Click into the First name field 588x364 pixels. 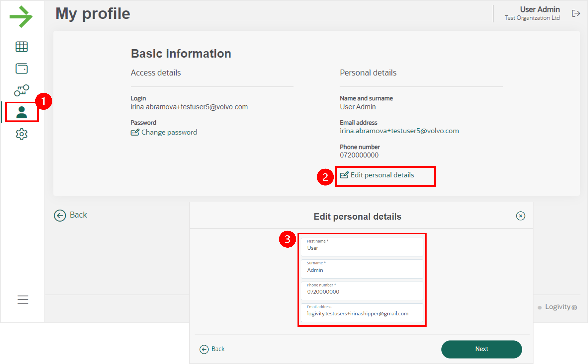[362, 247]
